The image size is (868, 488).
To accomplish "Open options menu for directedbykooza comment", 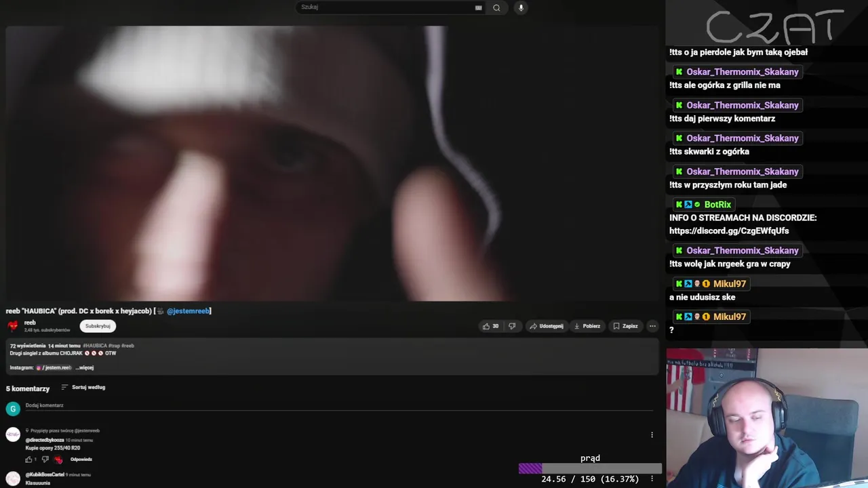I will 652,435.
